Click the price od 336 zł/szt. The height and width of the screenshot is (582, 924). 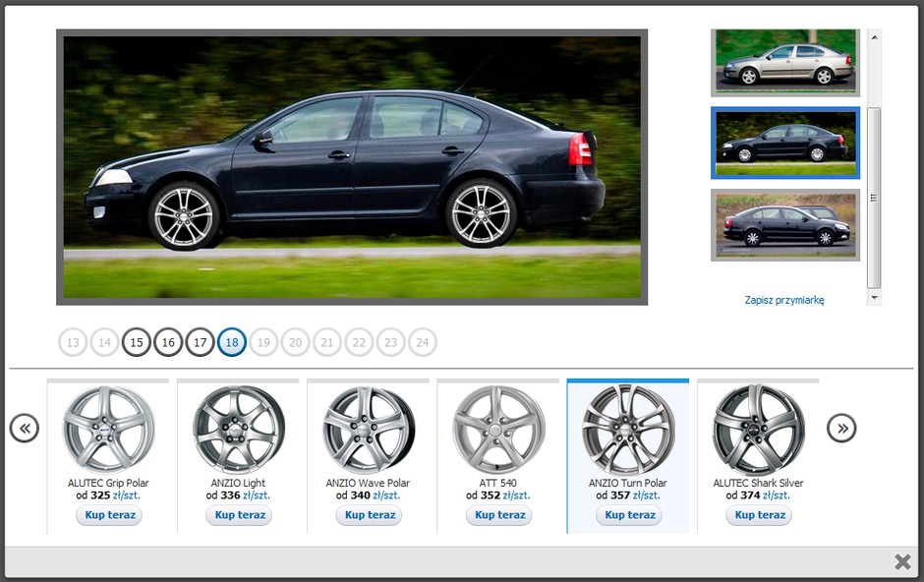pyautogui.click(x=239, y=495)
